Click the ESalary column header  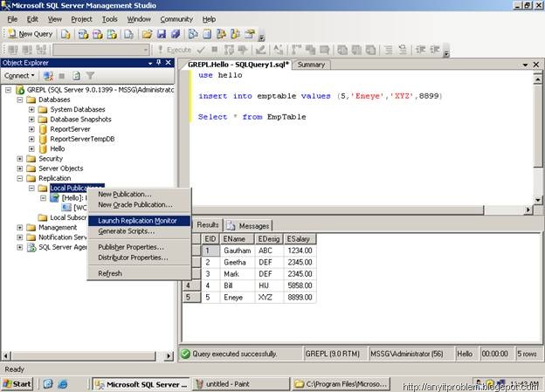(x=300, y=239)
